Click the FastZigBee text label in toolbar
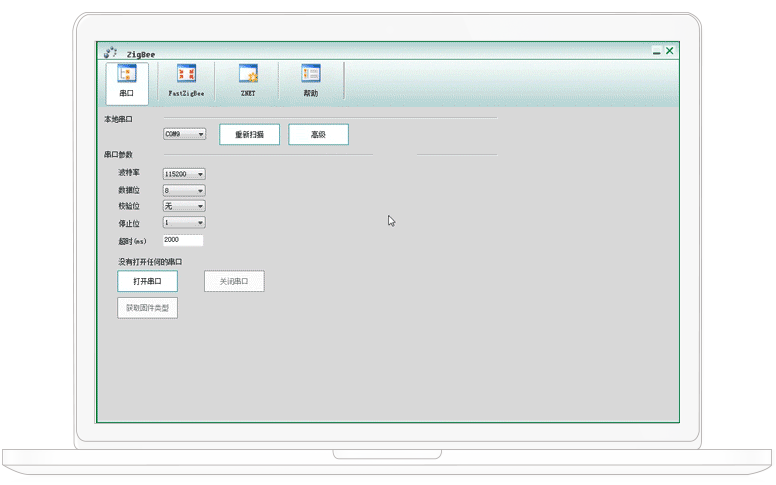 point(186,93)
